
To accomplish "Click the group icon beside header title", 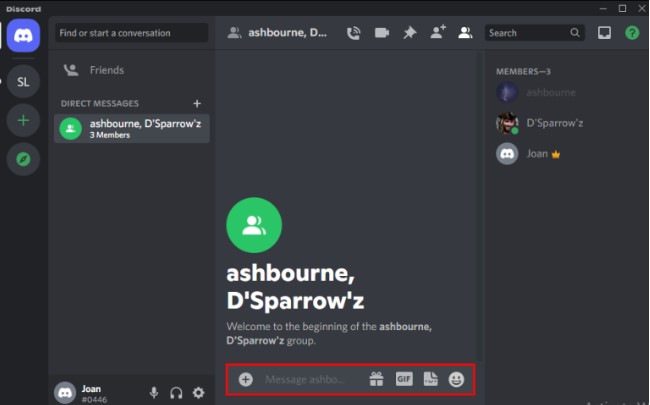I will click(235, 33).
